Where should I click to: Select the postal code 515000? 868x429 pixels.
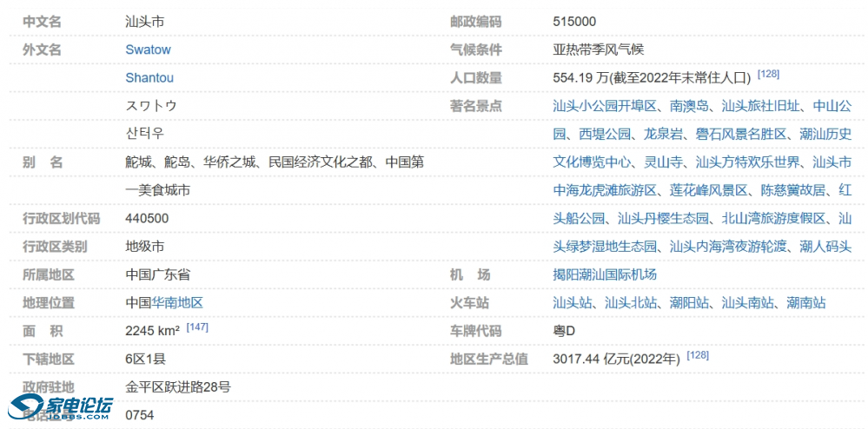point(574,22)
